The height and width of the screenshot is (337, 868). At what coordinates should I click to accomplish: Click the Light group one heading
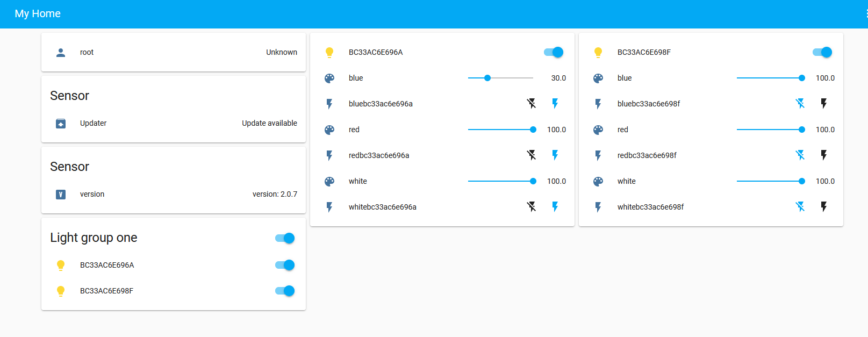(94, 238)
